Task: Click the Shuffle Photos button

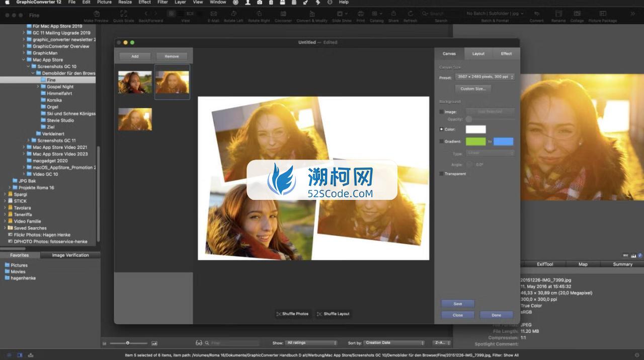Action: pos(292,314)
